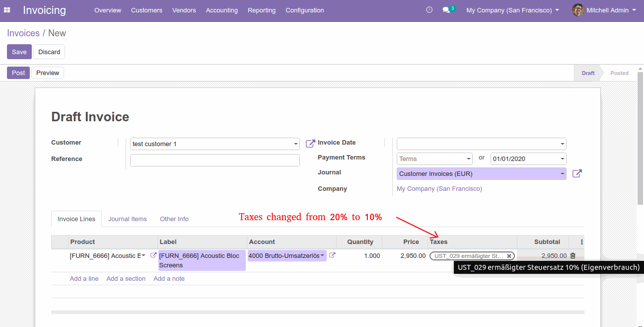Open journal external link icon
644x327 pixels.
point(577,173)
